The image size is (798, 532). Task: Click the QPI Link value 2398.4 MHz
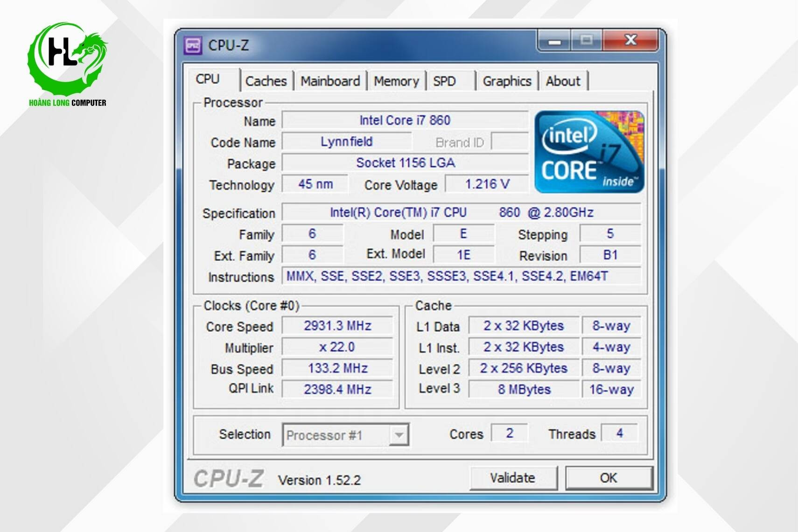tap(337, 390)
